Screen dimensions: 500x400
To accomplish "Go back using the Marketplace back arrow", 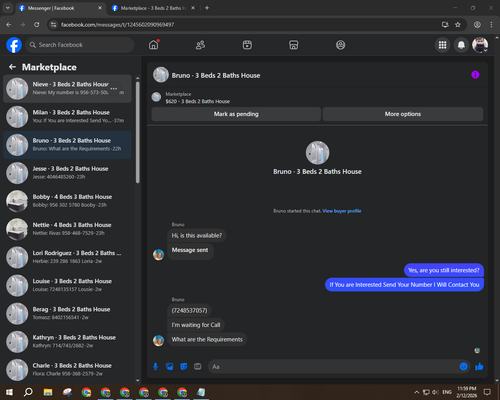I will click(x=12, y=67).
